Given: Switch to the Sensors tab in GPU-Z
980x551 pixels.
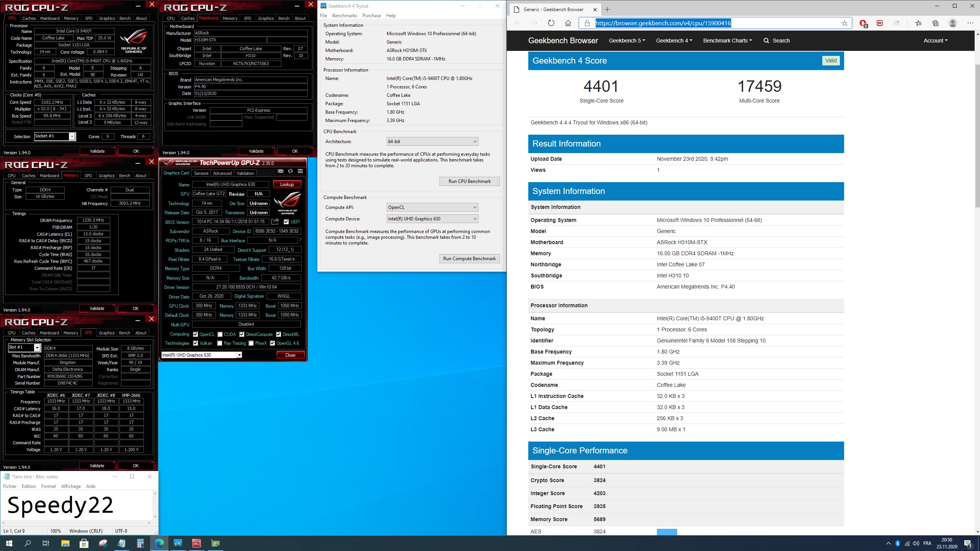Looking at the screenshot, I should [x=201, y=173].
